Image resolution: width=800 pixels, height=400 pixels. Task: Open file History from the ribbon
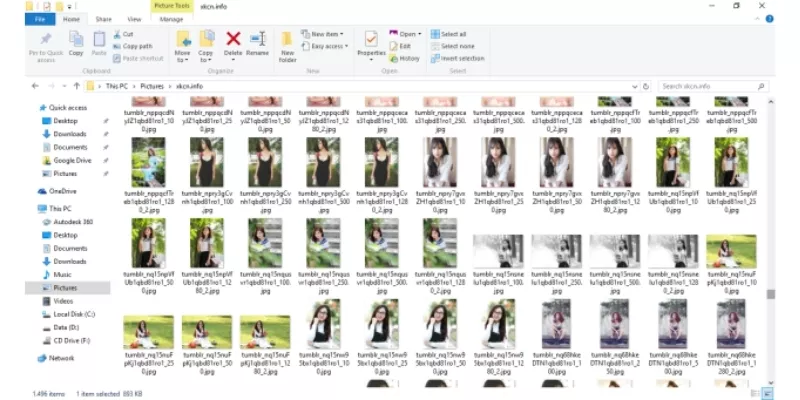tap(405, 59)
